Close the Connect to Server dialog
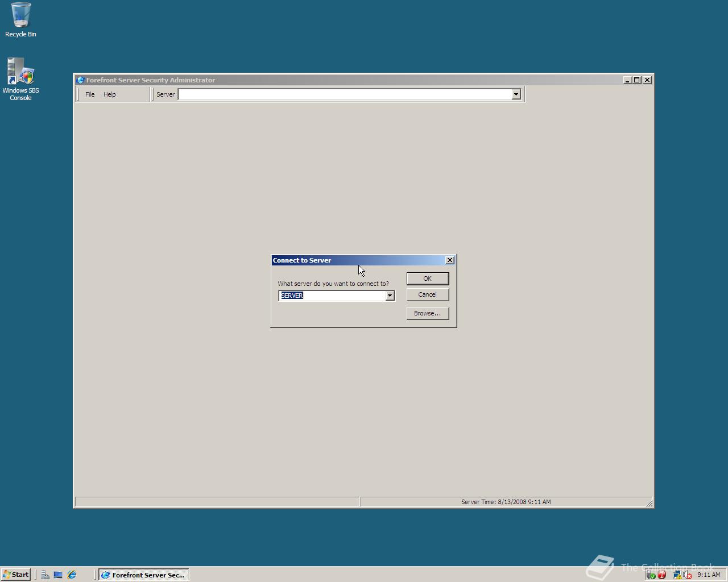The width and height of the screenshot is (728, 582). click(x=450, y=260)
